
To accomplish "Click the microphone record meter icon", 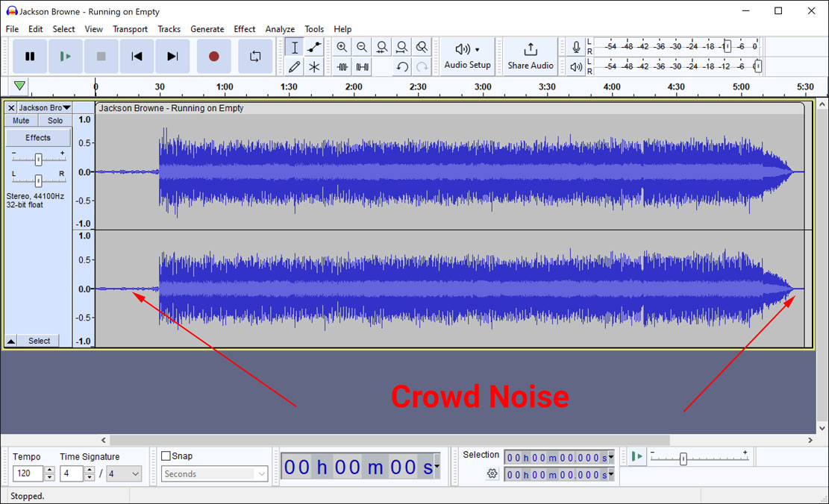I will [x=576, y=47].
